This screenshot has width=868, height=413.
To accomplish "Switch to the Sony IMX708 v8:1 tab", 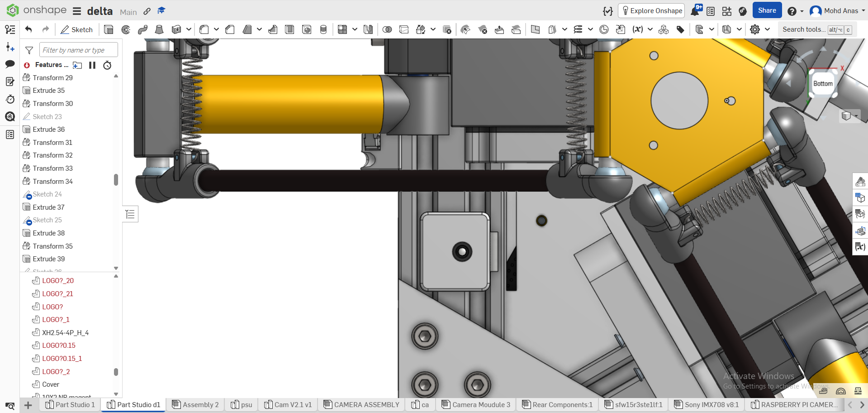I will (x=706, y=405).
